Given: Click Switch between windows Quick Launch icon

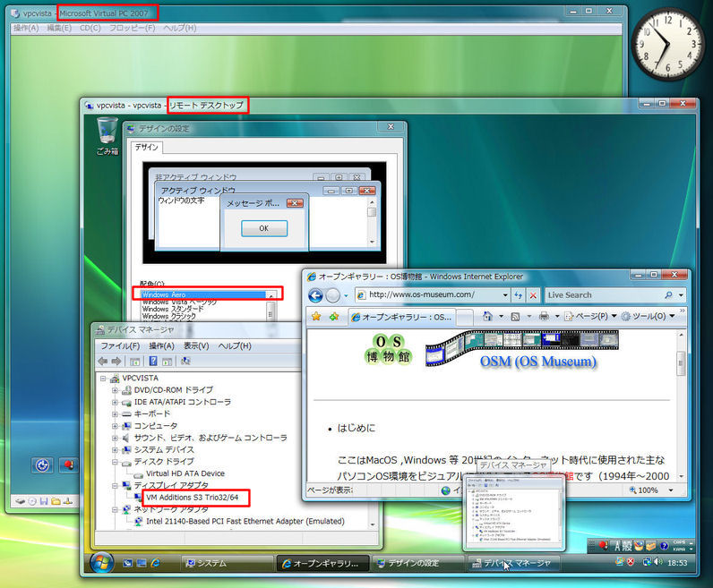Looking at the screenshot, I should 142,563.
